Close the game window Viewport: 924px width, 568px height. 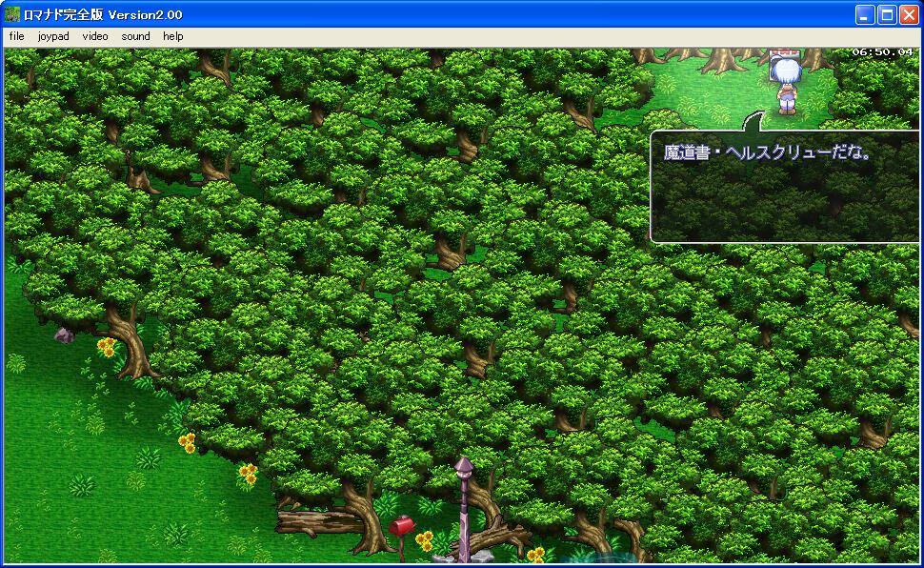(x=908, y=14)
